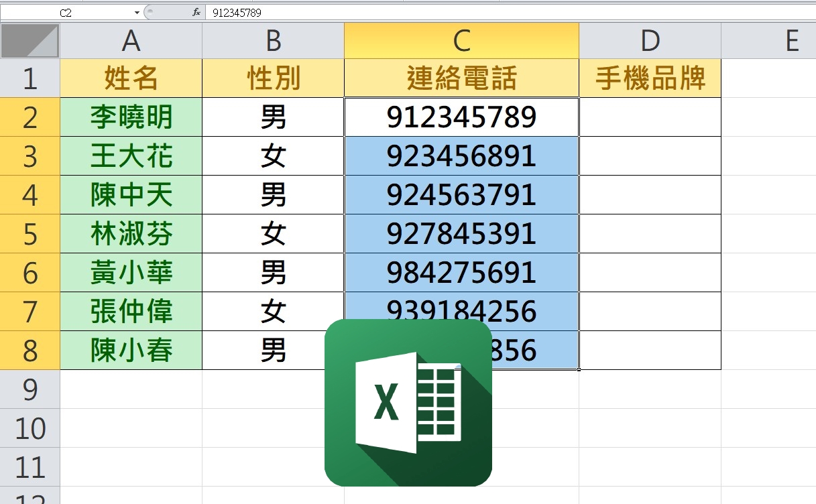Select phone number cell 984275691
The width and height of the screenshot is (816, 504).
[x=462, y=273]
